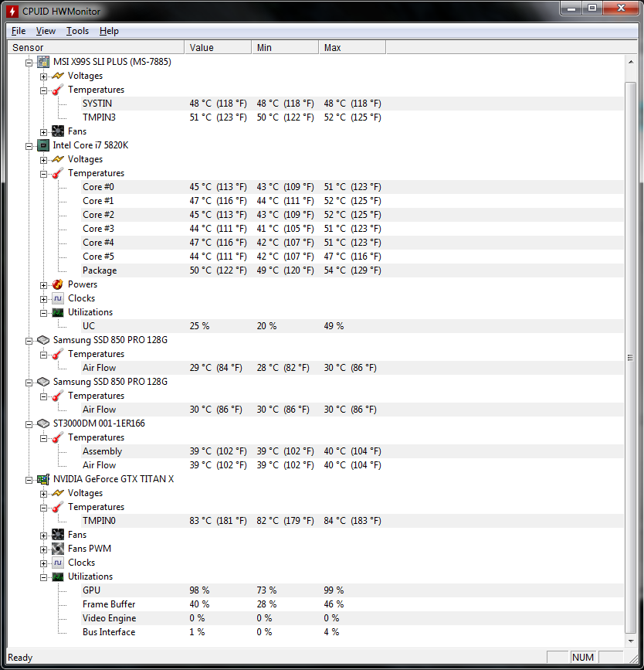Click the Intel Core i7 5820K CPU icon
This screenshot has width=644, height=670.
click(43, 145)
